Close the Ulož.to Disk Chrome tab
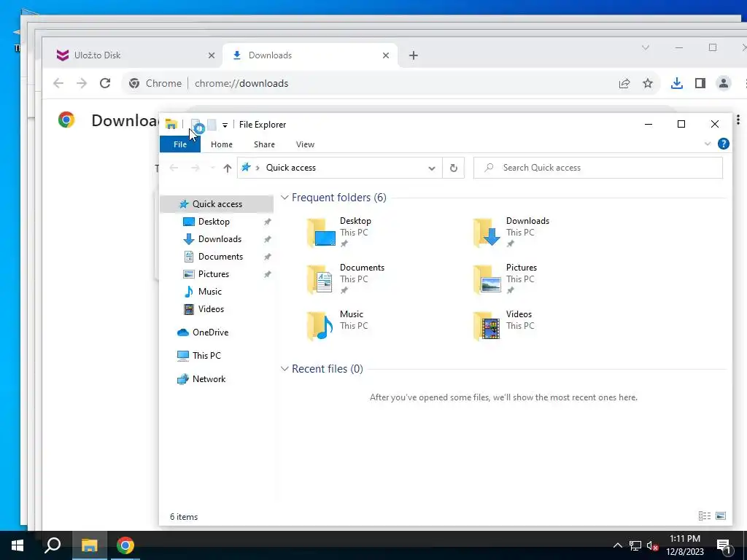 tap(212, 55)
